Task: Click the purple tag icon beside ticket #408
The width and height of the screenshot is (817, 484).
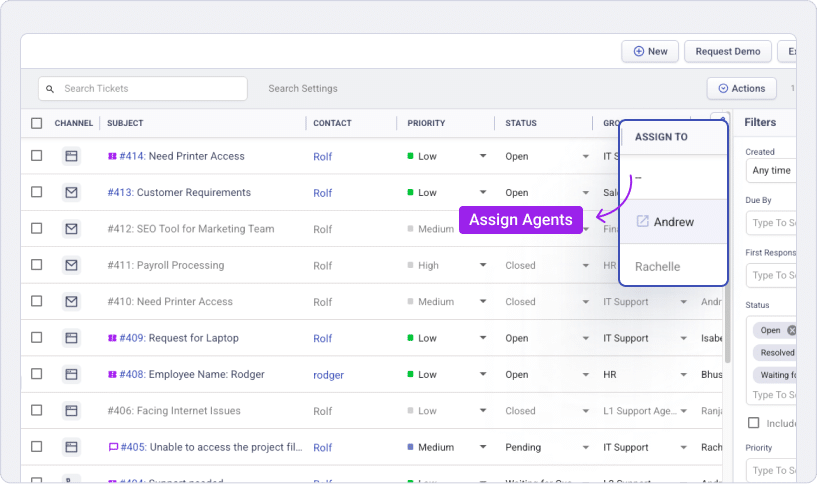Action: [112, 374]
